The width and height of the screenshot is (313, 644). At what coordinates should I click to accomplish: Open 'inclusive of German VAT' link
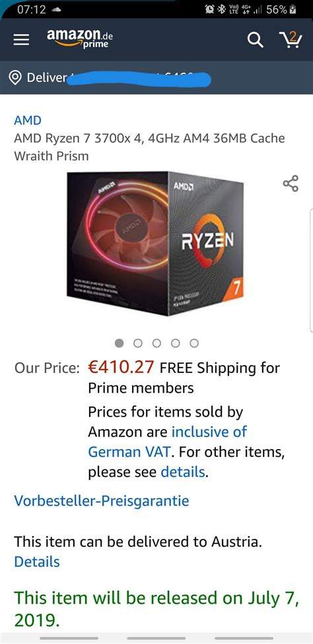click(167, 442)
